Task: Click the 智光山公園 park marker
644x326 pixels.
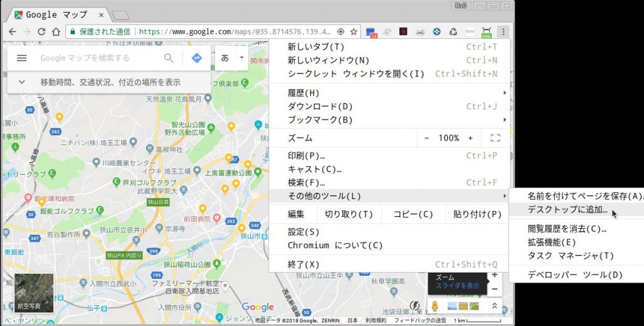Action: (x=211, y=128)
